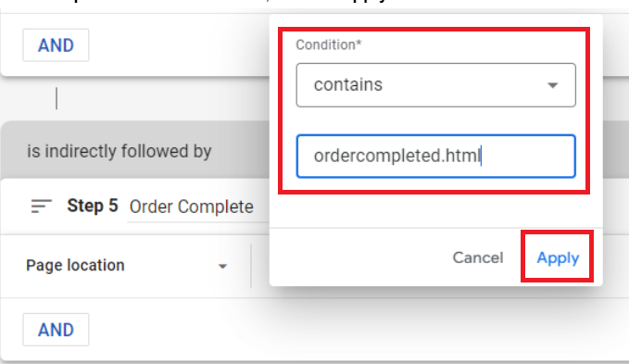Click the word contains in the dropdown
Image resolution: width=629 pixels, height=364 pixels.
348,85
